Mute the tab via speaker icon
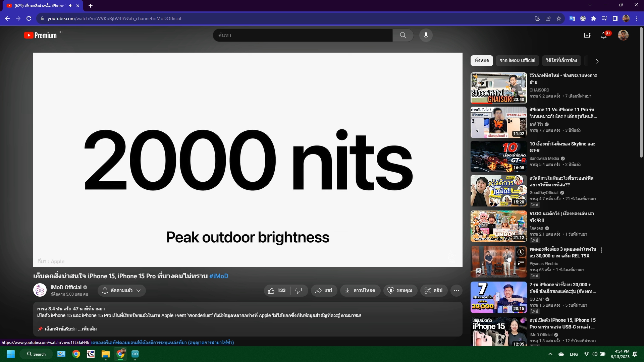The width and height of the screenshot is (644, 362). click(70, 6)
